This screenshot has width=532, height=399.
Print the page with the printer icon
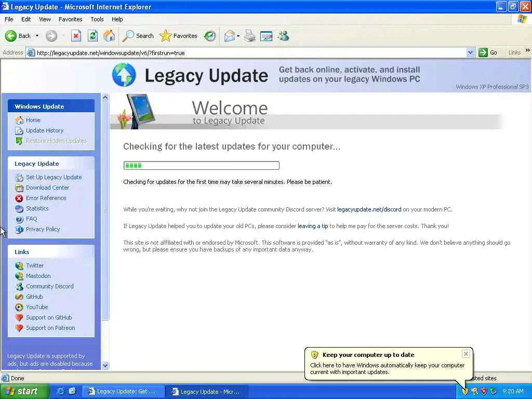pyautogui.click(x=250, y=36)
